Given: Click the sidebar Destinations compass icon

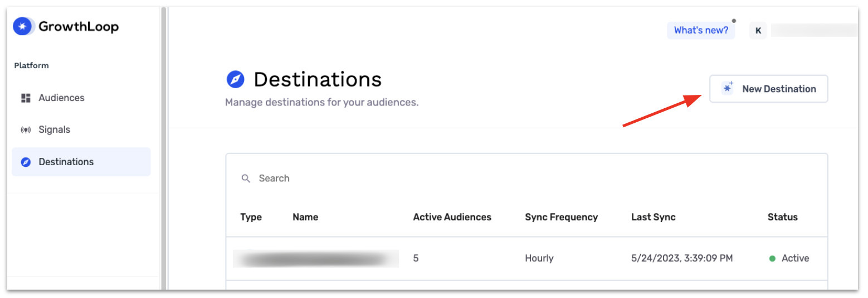Looking at the screenshot, I should [x=25, y=162].
